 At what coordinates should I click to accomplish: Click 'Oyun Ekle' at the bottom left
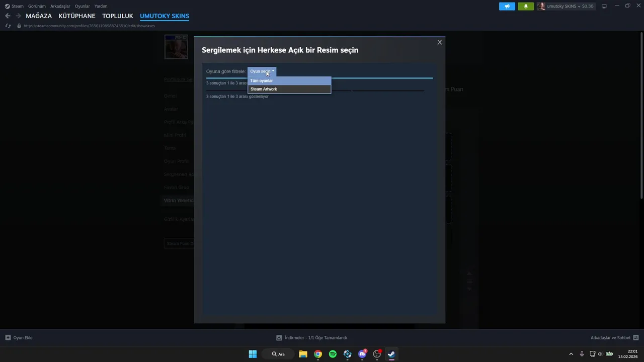click(x=19, y=338)
